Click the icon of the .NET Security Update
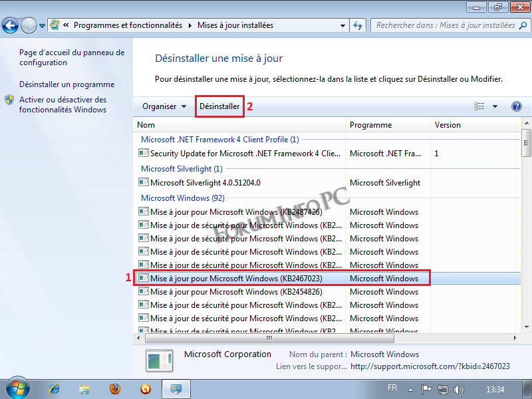Screen dimensions: 532x399 [144, 153]
